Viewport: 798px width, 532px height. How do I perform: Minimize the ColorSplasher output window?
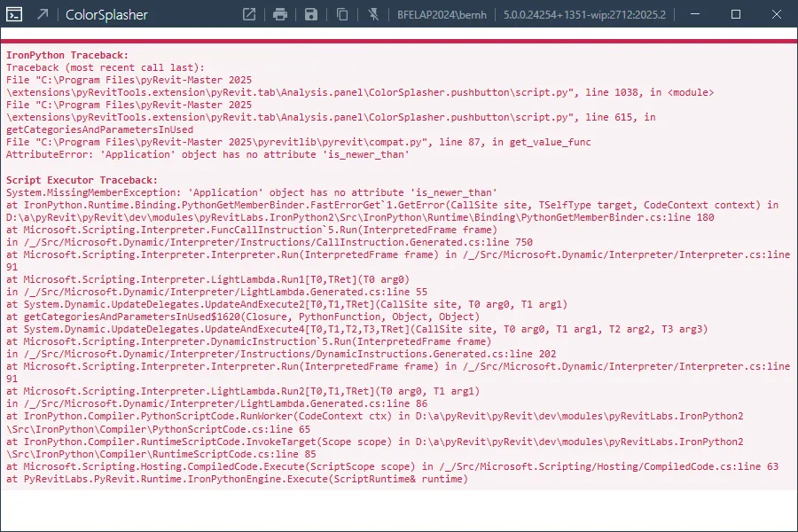click(x=694, y=14)
